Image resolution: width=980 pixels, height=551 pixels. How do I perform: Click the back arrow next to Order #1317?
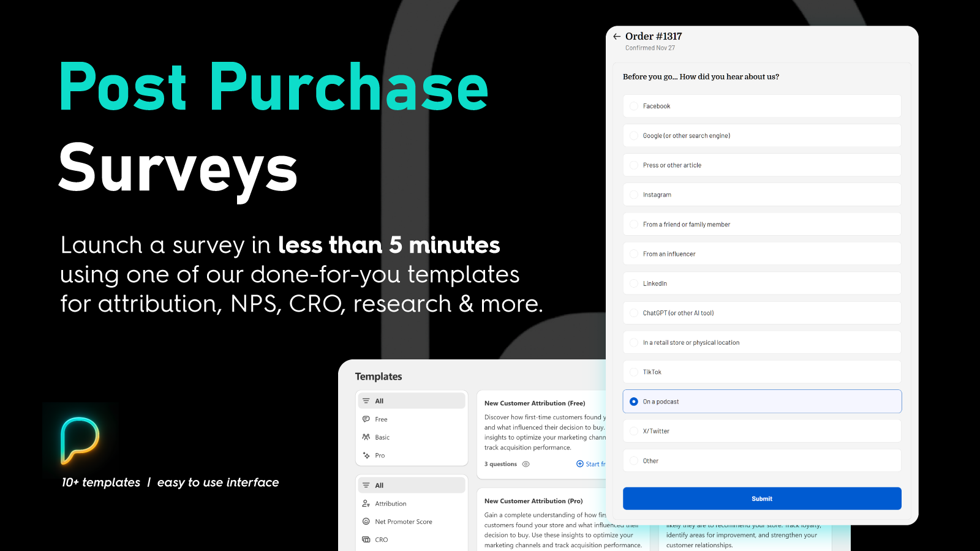click(617, 36)
